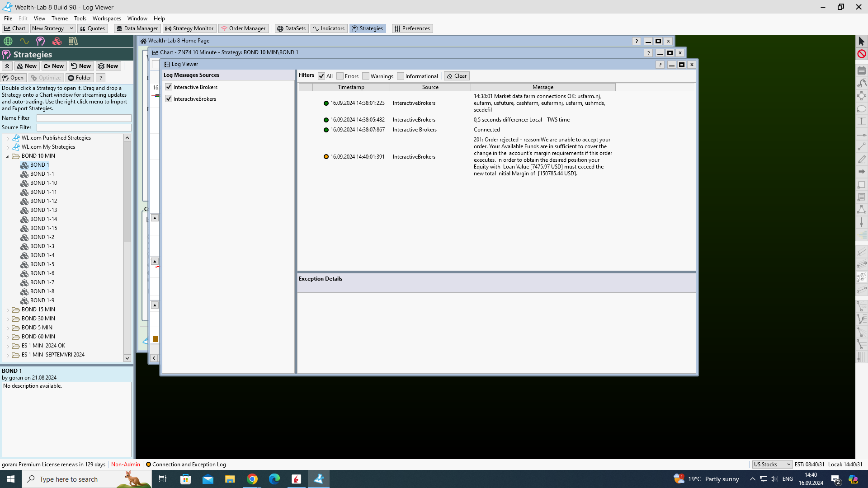Open the Workspaces menu

point(107,19)
